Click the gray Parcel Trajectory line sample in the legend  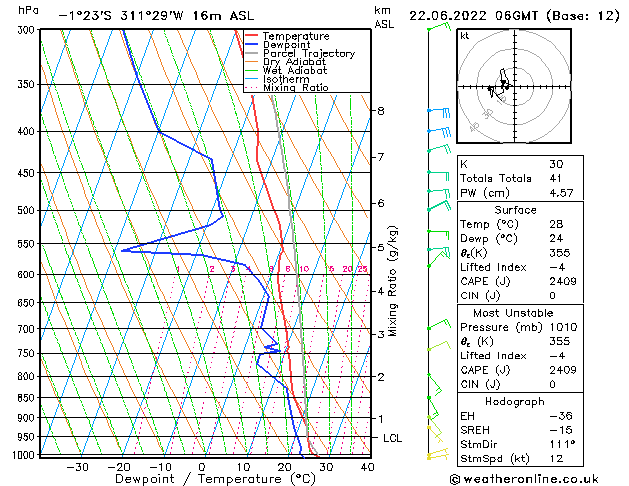click(x=252, y=53)
